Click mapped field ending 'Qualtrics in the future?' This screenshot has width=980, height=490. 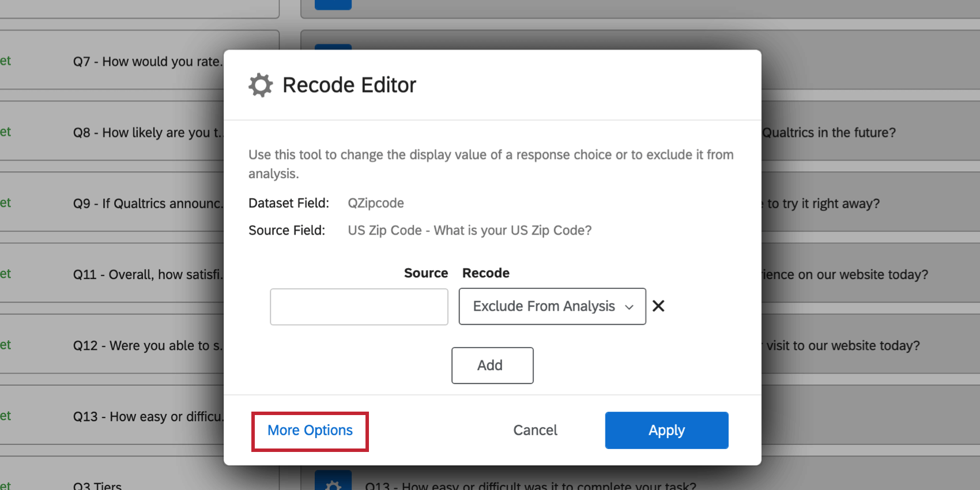point(829,133)
